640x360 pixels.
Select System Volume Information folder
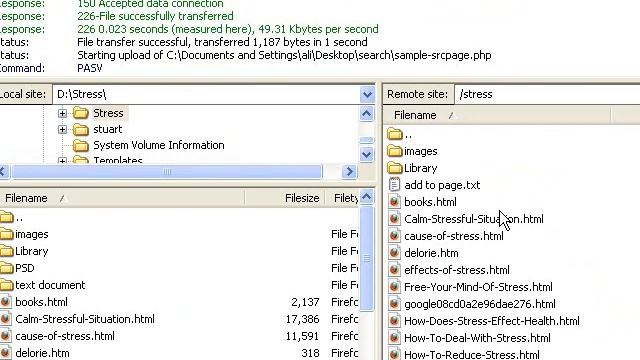pyautogui.click(x=158, y=145)
